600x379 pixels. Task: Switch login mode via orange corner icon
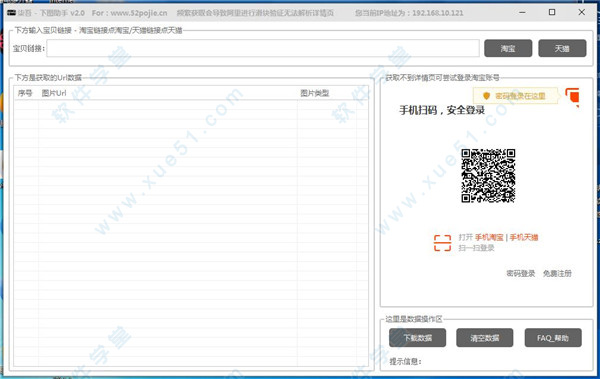tap(572, 97)
